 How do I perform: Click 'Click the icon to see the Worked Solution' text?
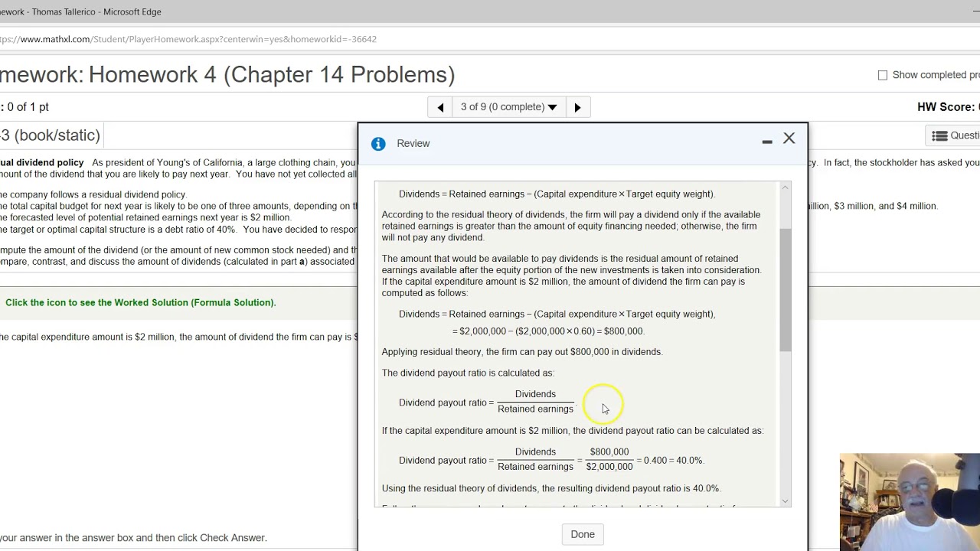(x=140, y=302)
